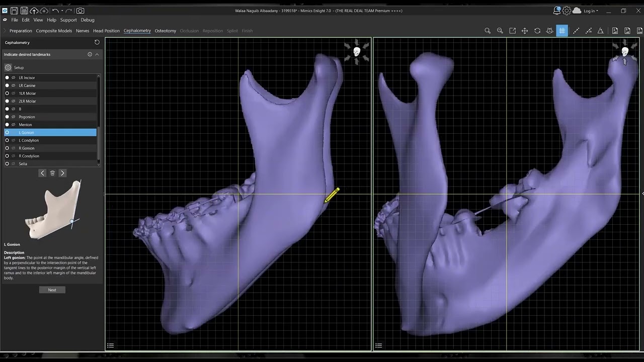Select the angle measurement tool
This screenshot has width=644, height=362.
(601, 31)
